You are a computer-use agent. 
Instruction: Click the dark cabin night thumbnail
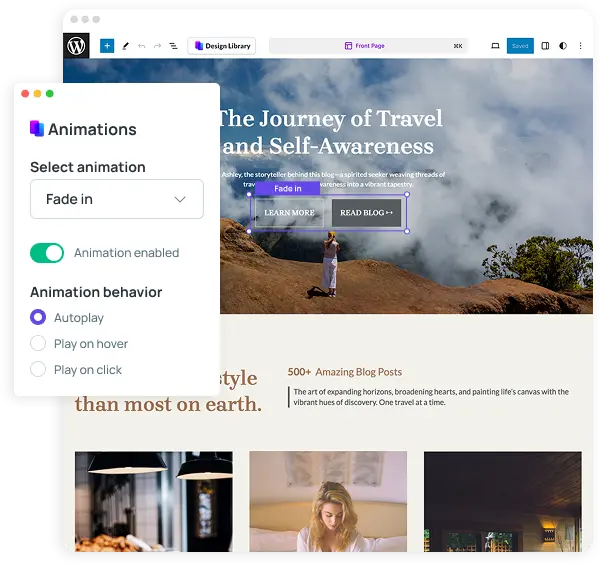503,501
